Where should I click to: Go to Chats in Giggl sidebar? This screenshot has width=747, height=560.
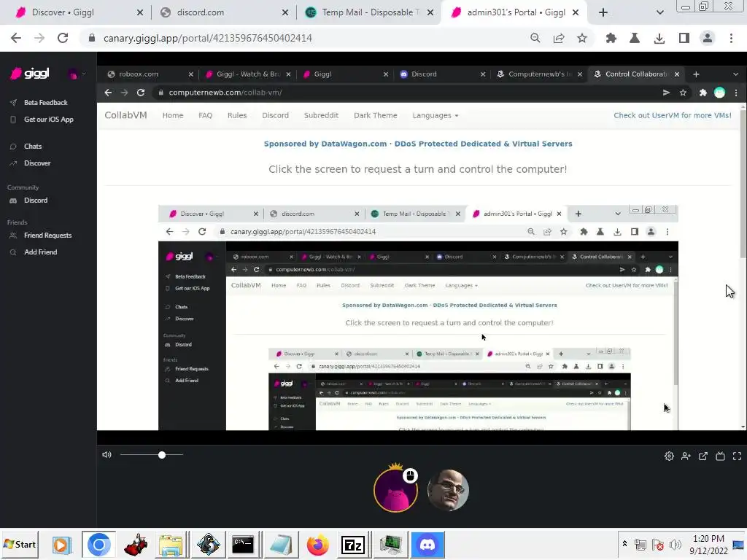[33, 146]
